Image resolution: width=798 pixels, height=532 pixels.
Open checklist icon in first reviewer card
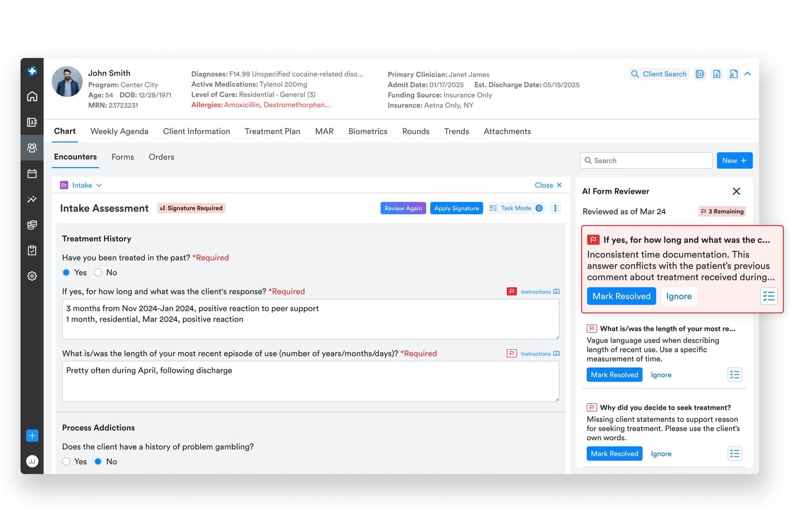coord(768,296)
